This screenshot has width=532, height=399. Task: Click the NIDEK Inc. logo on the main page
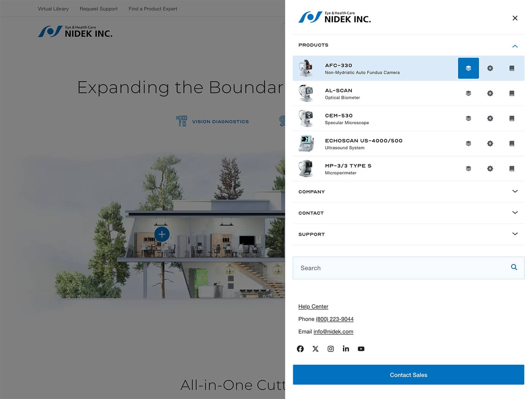[75, 32]
